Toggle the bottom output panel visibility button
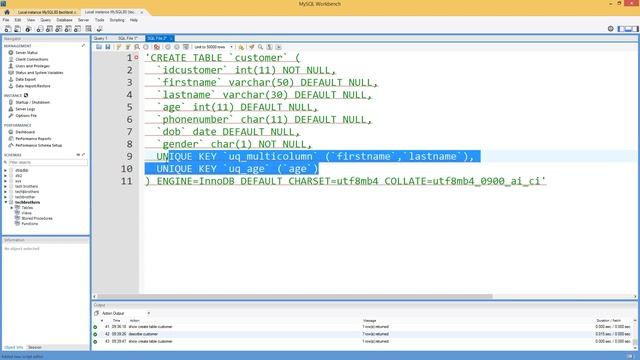The image size is (640, 360). (628, 29)
